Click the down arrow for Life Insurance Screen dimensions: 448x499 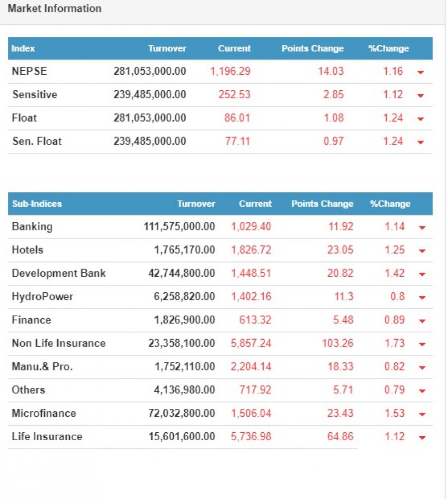point(422,438)
